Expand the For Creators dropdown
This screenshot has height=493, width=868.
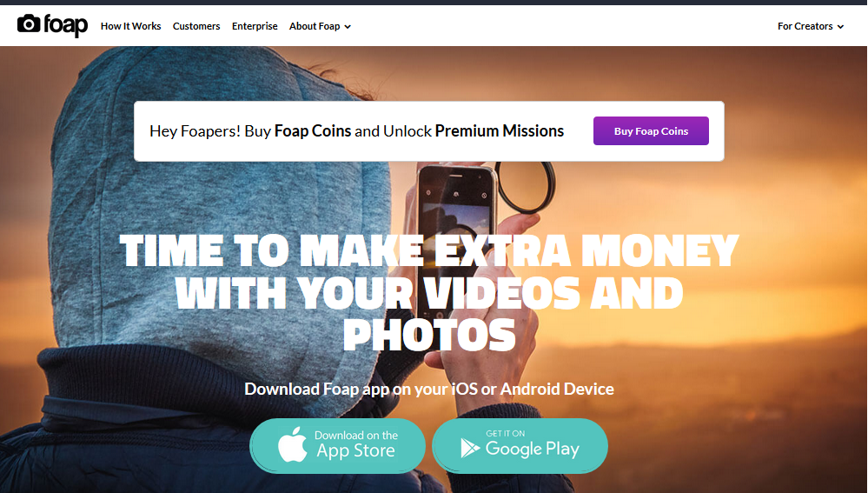[x=811, y=26]
